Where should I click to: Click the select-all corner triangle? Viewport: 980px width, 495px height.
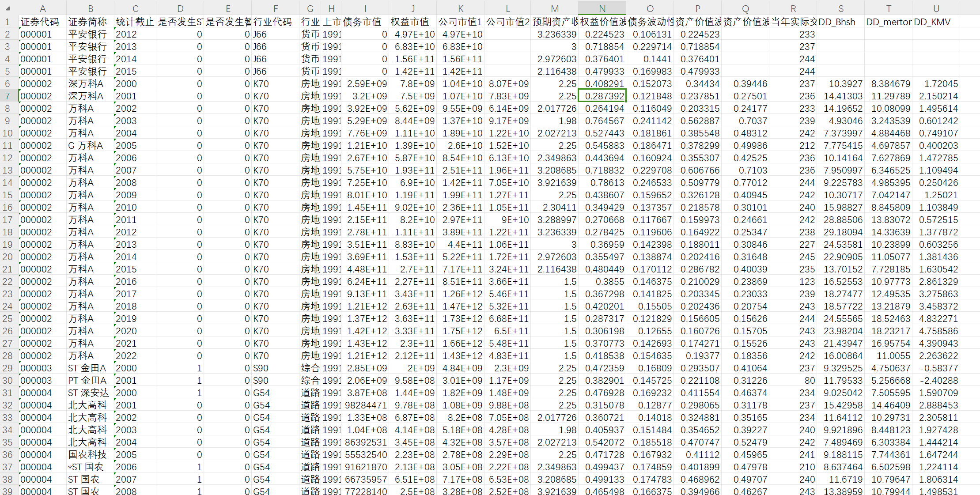coord(8,8)
